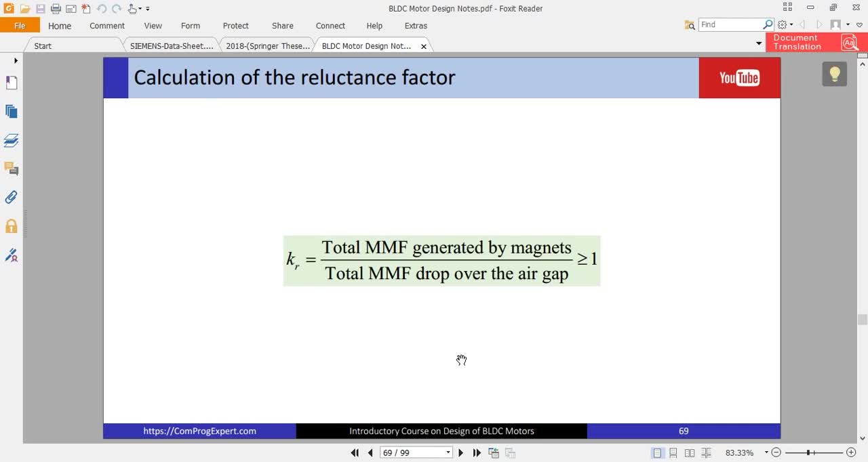Open the Comments panel in sidebar
The image size is (868, 462).
coord(12,169)
